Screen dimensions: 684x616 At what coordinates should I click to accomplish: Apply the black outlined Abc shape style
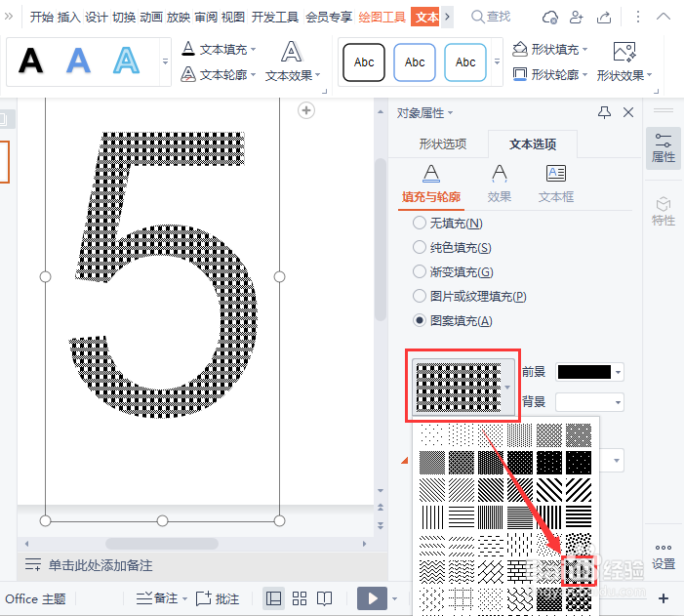(364, 62)
